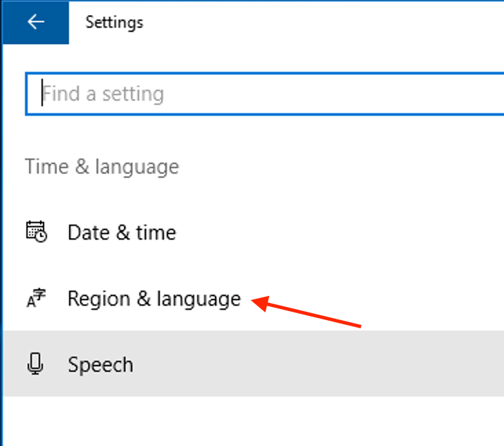The width and height of the screenshot is (504, 446).
Task: Click empty gray area of highlighted Speech row
Action: pos(322,363)
